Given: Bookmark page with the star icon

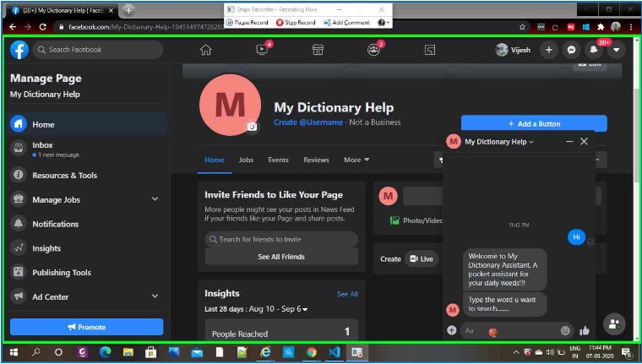Looking at the screenshot, I should 522,27.
